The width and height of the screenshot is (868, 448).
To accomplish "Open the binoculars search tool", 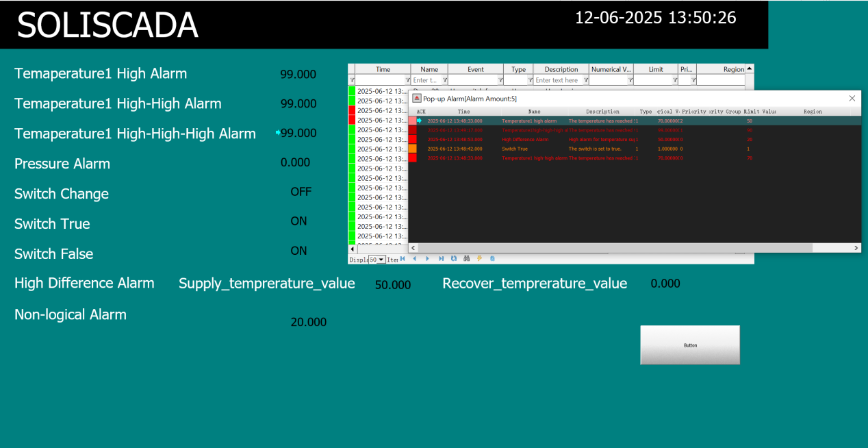I will coord(466,259).
